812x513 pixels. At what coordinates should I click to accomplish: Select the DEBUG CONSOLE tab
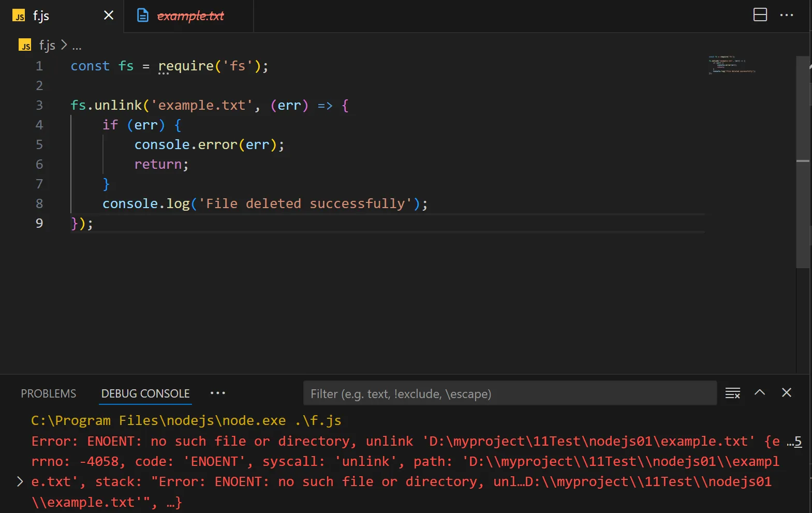click(x=145, y=393)
